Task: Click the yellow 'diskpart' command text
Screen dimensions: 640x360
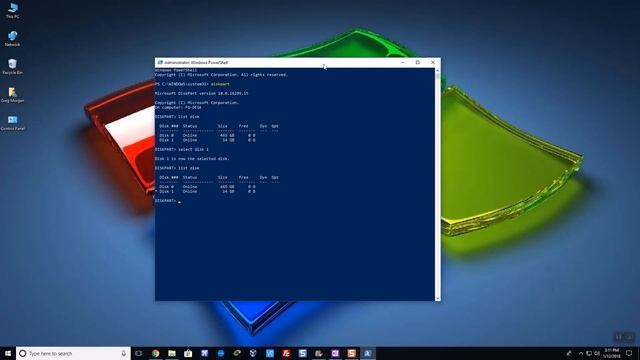Action: 220,84
